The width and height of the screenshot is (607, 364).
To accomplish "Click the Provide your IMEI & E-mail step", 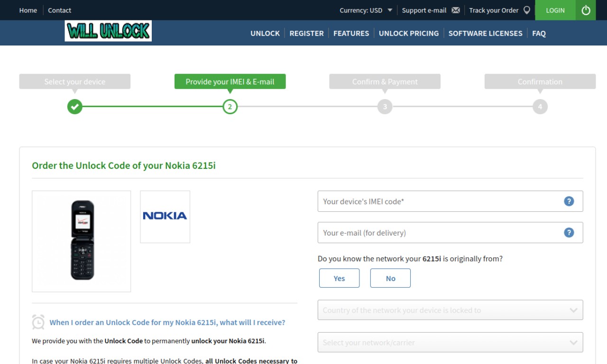I will pos(230,82).
